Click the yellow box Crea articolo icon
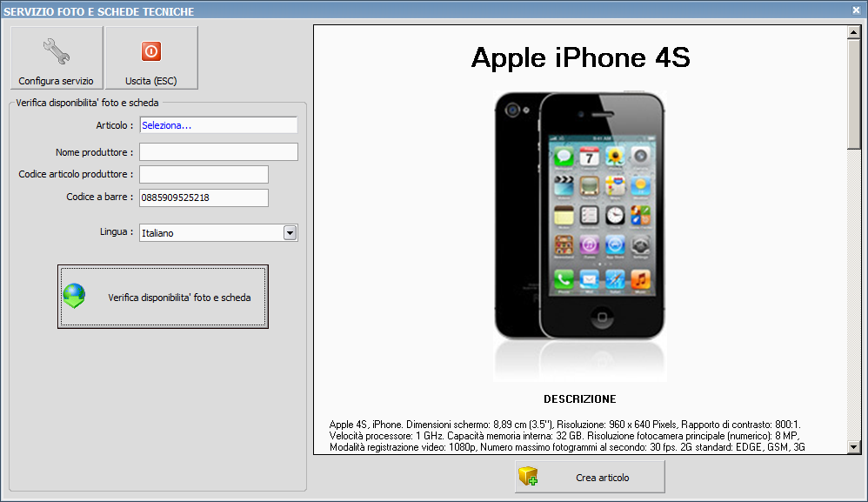Screen dimensions: 868x502 (x=528, y=476)
